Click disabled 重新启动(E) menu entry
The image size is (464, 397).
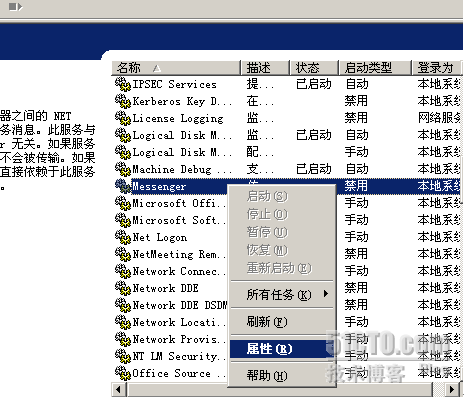coord(282,268)
